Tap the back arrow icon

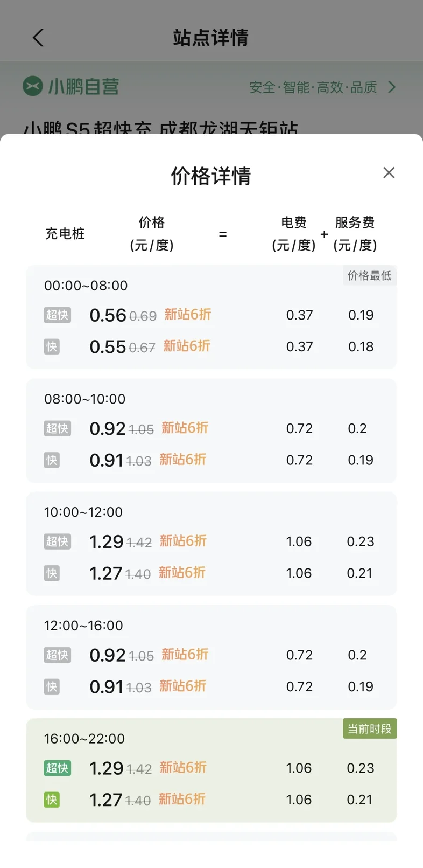[38, 38]
